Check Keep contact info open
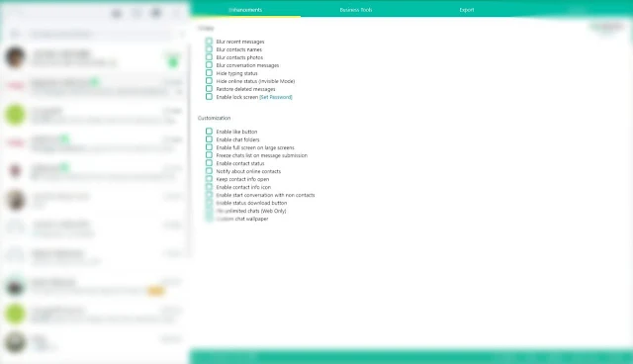 tap(209, 179)
